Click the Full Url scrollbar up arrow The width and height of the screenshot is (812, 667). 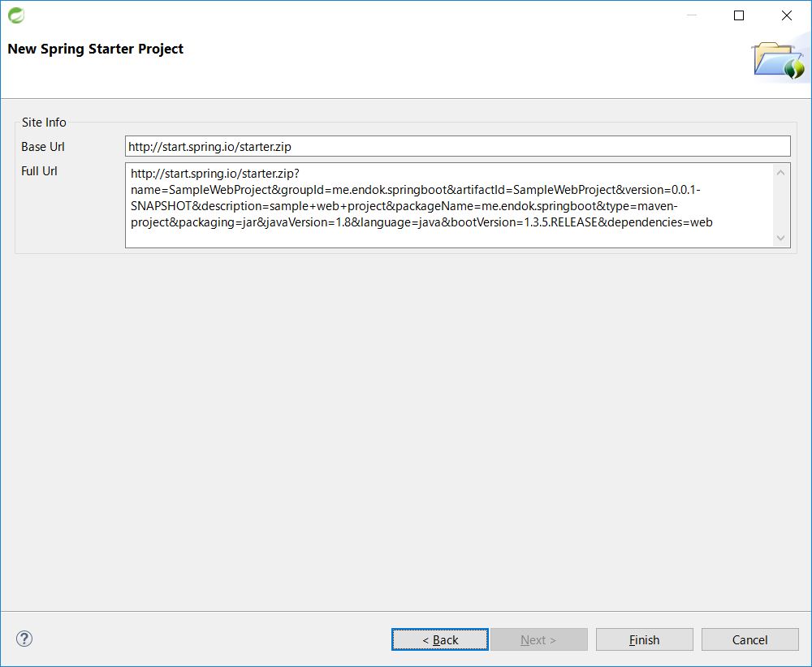[x=781, y=172]
